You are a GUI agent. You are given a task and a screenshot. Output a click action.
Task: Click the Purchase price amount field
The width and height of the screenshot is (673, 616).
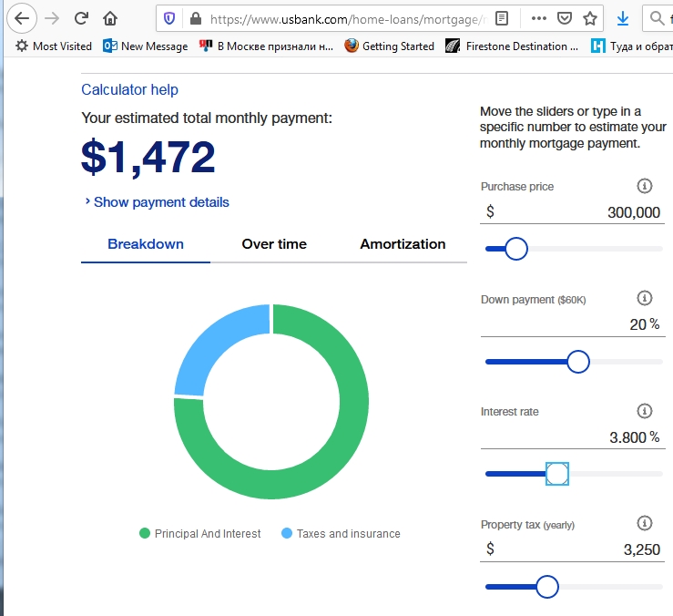point(573,212)
